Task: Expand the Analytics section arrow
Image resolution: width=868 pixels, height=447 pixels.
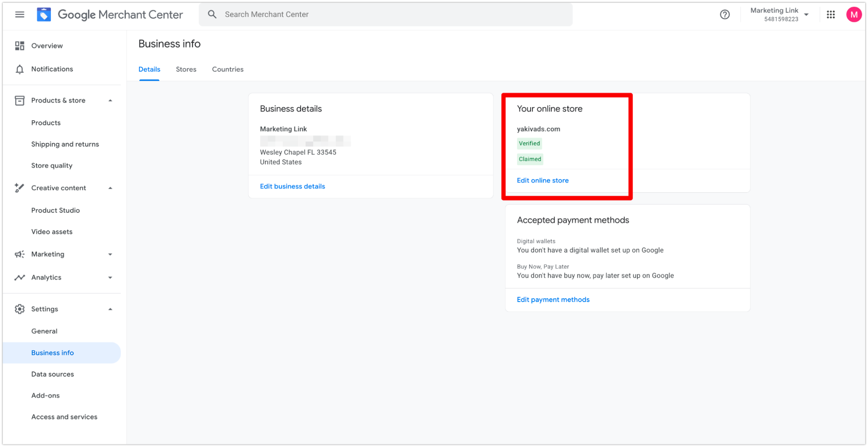Action: [110, 277]
